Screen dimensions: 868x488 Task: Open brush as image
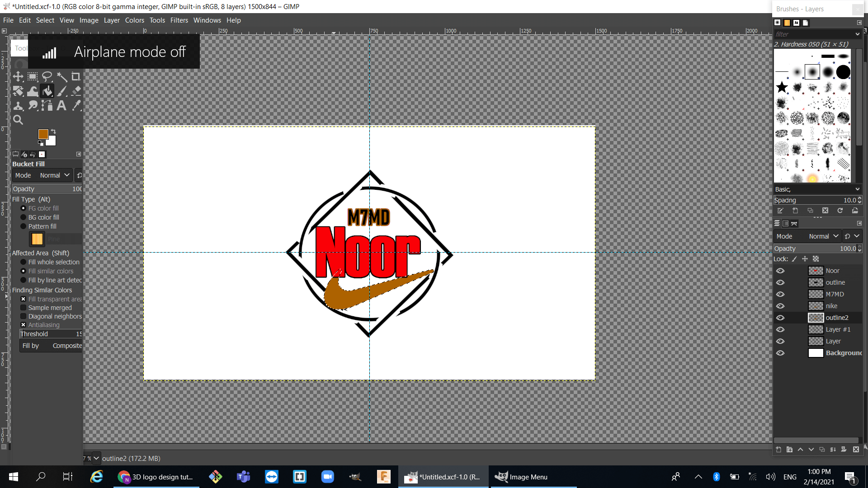pyautogui.click(x=855, y=211)
